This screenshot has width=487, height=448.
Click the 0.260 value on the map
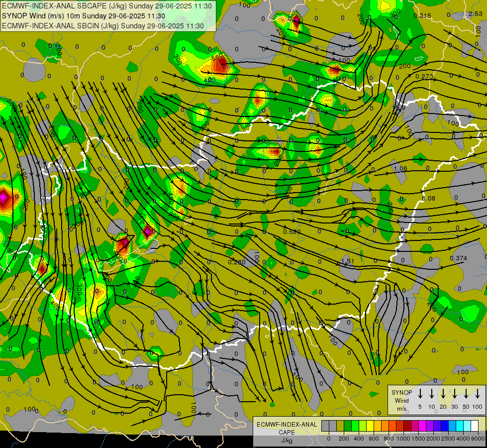pyautogui.click(x=237, y=262)
